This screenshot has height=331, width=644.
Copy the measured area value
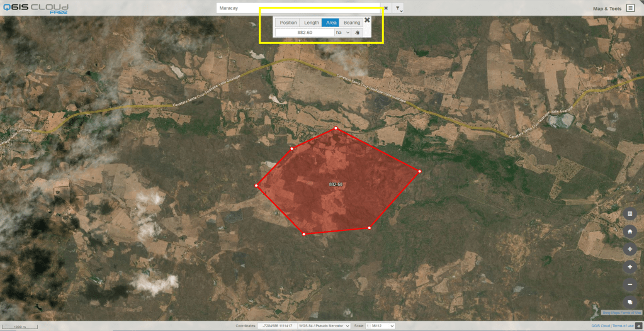click(x=357, y=32)
